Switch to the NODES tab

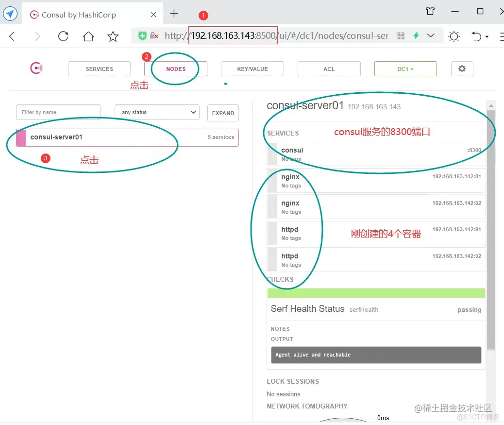point(176,69)
